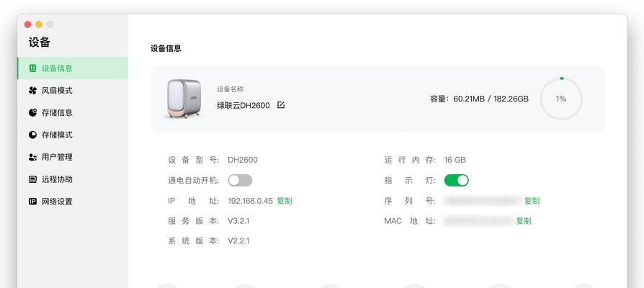The height and width of the screenshot is (288, 644).
Task: Copy the MAC 地址 value
Action: (524, 221)
